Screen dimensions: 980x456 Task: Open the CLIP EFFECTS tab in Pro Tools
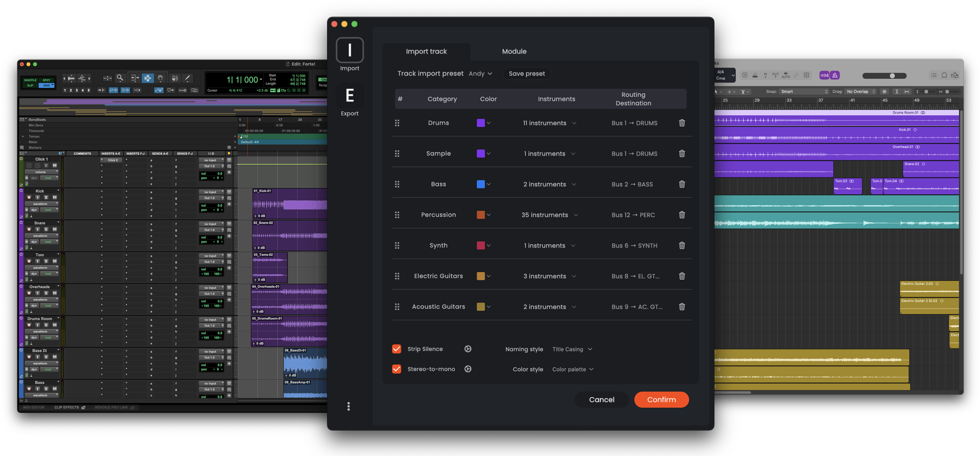click(67, 407)
